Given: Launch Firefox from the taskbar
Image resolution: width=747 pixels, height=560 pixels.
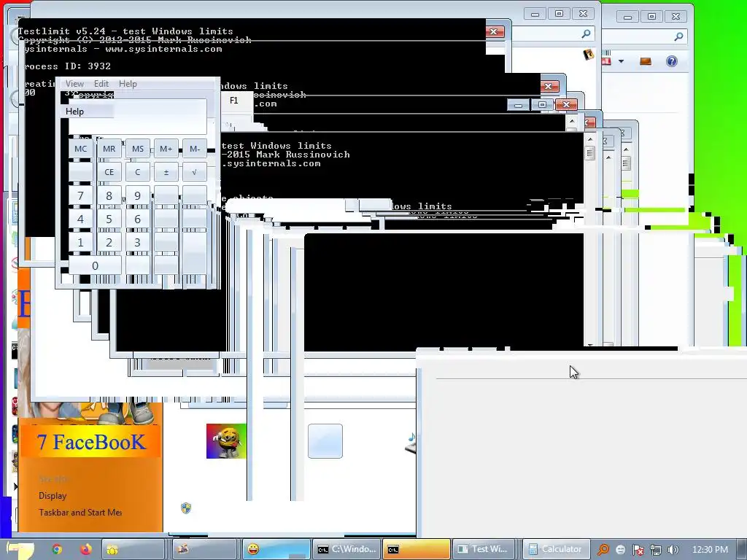Looking at the screenshot, I should 86,550.
